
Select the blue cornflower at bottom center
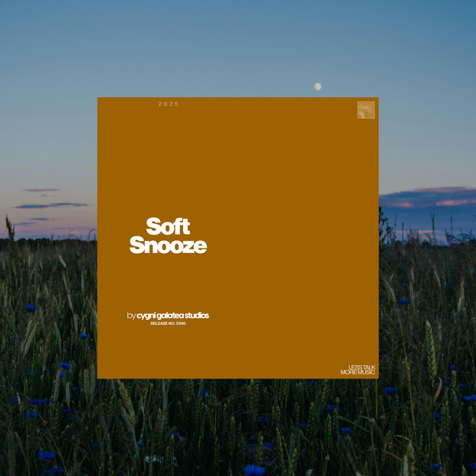pos(254,469)
